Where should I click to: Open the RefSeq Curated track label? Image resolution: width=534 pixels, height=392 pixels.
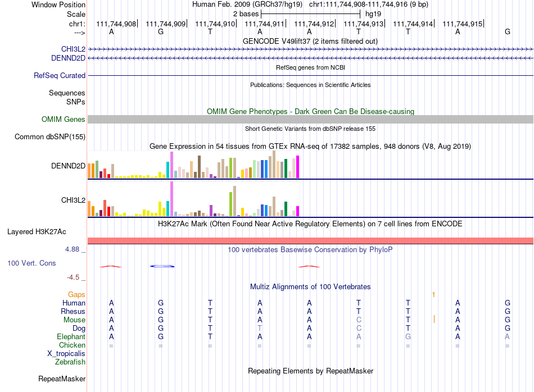tap(59, 76)
